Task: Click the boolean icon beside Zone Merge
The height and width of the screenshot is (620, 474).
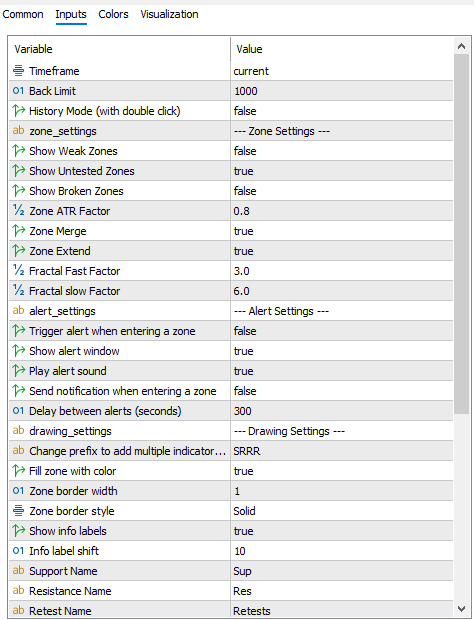Action: (19, 231)
